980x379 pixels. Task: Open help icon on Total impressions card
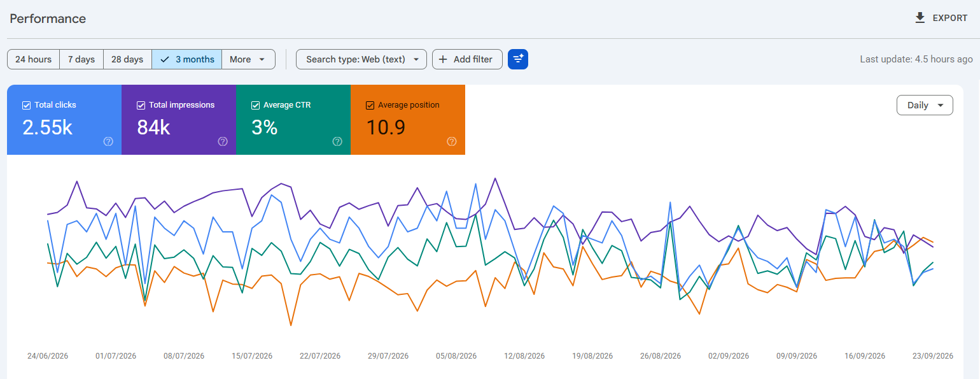(223, 141)
